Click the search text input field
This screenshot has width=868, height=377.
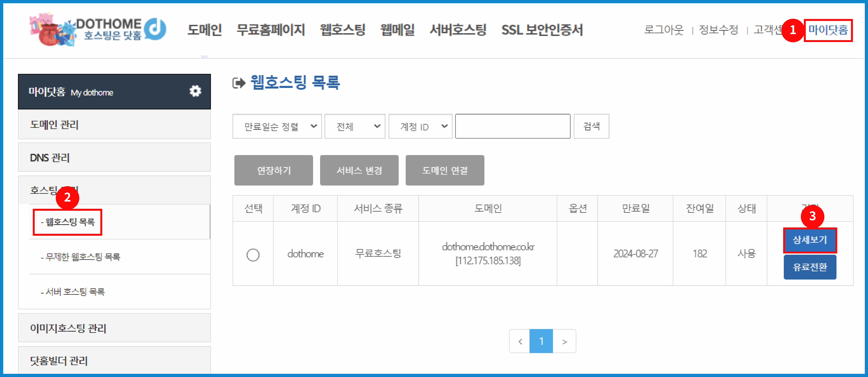tap(513, 126)
